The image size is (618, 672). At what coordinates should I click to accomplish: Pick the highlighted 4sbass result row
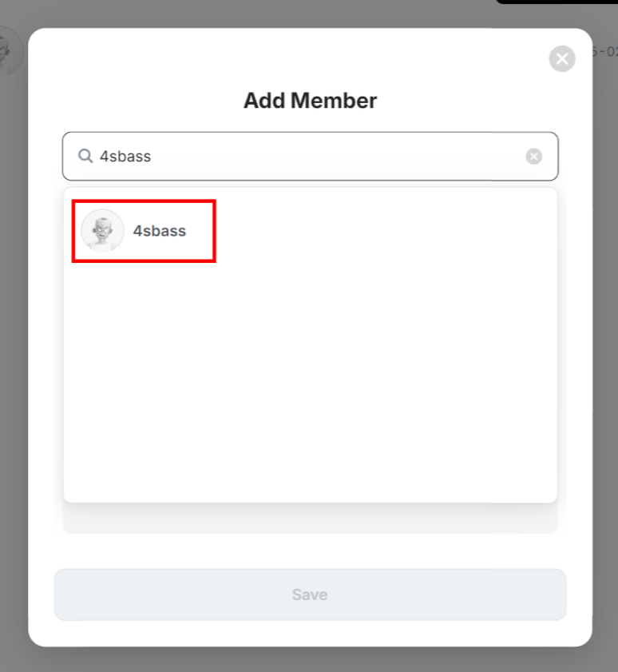pyautogui.click(x=144, y=231)
